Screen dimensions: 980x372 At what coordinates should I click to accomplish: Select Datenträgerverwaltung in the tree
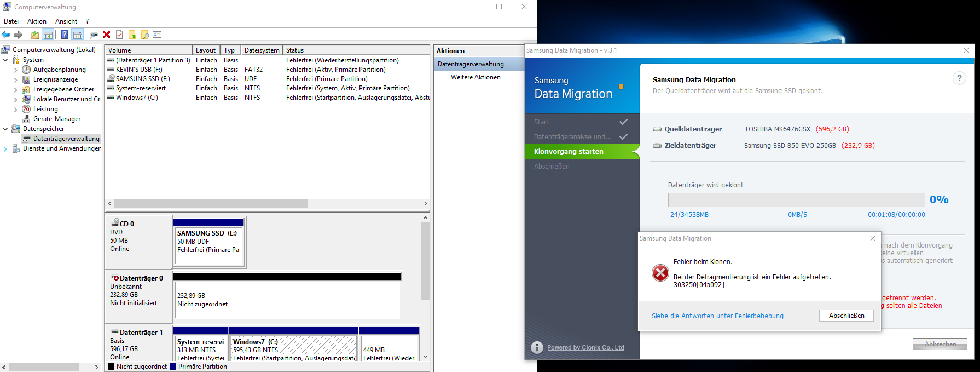click(66, 139)
